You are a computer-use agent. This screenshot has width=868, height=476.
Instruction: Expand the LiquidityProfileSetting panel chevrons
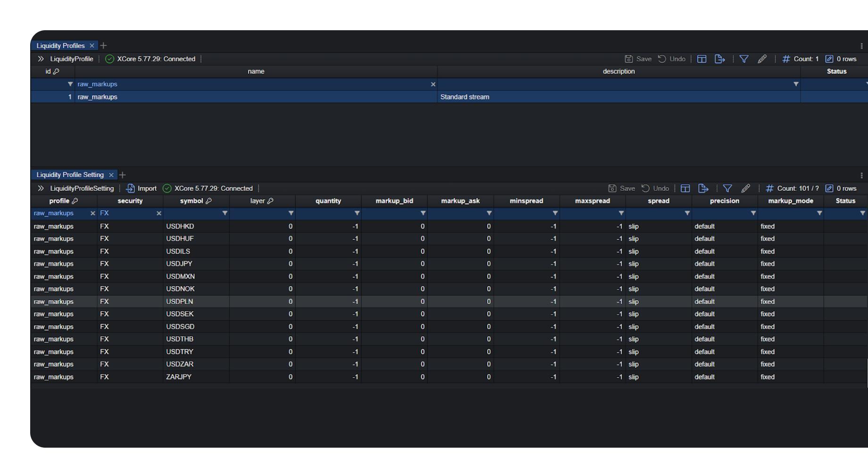[x=41, y=188]
